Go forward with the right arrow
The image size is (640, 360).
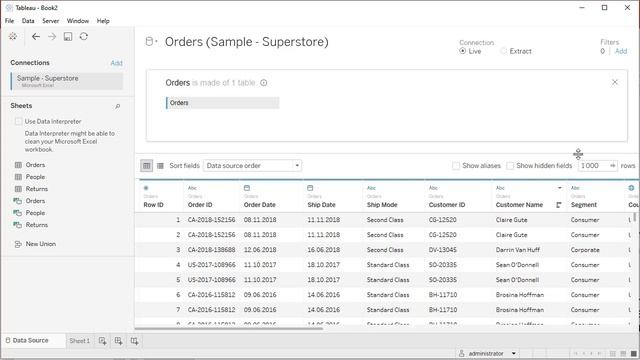52,37
